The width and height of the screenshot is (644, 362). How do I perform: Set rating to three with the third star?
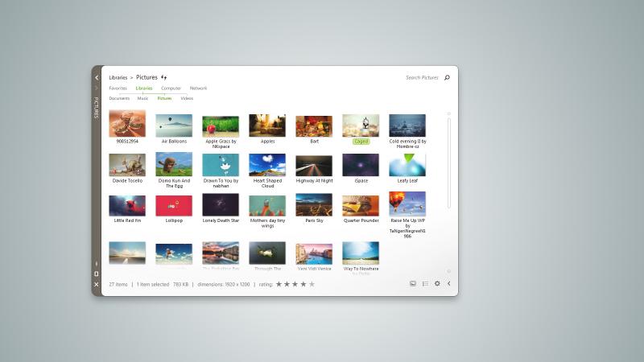[x=295, y=284]
